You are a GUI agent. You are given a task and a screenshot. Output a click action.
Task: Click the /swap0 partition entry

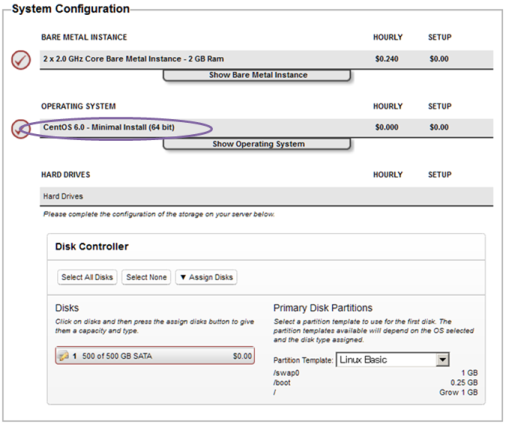pyautogui.click(x=286, y=373)
